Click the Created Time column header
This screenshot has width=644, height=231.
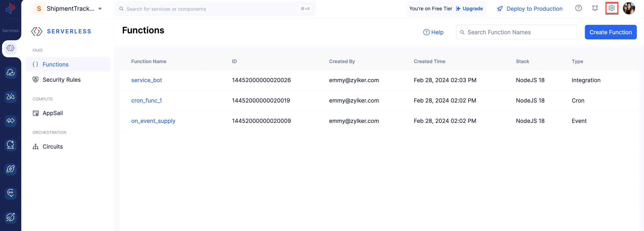click(x=429, y=61)
